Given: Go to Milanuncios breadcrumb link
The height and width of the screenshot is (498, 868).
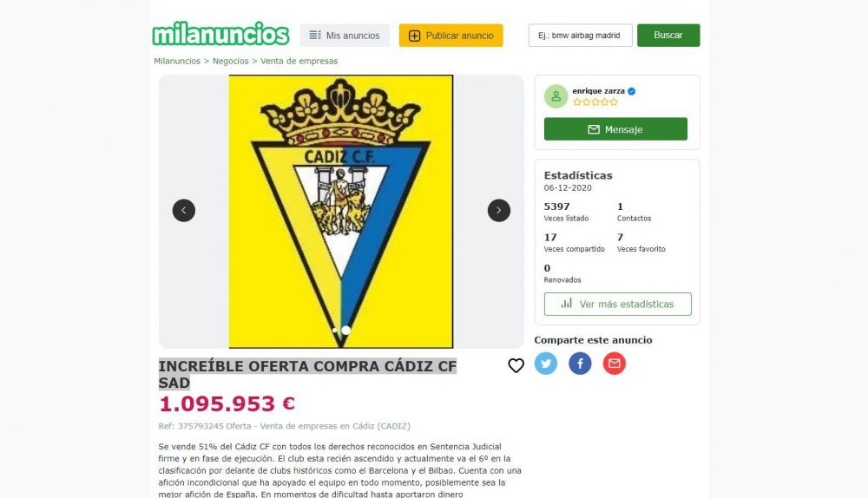Looking at the screenshot, I should click(x=177, y=61).
